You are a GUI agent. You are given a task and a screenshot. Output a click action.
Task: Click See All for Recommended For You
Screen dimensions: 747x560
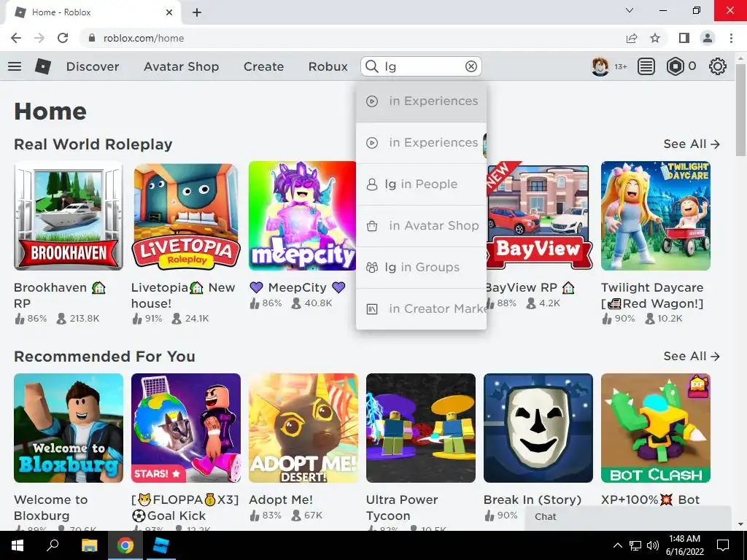point(692,356)
